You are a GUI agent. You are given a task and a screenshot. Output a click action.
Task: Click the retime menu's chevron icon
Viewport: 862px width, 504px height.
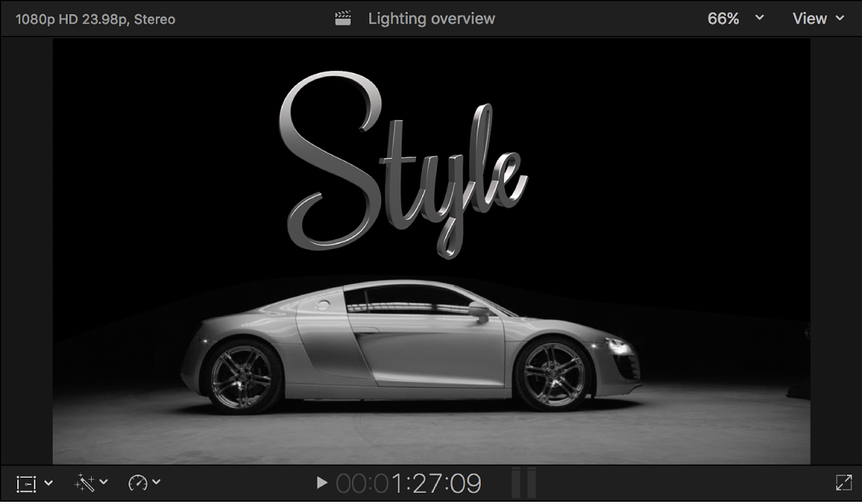(158, 484)
